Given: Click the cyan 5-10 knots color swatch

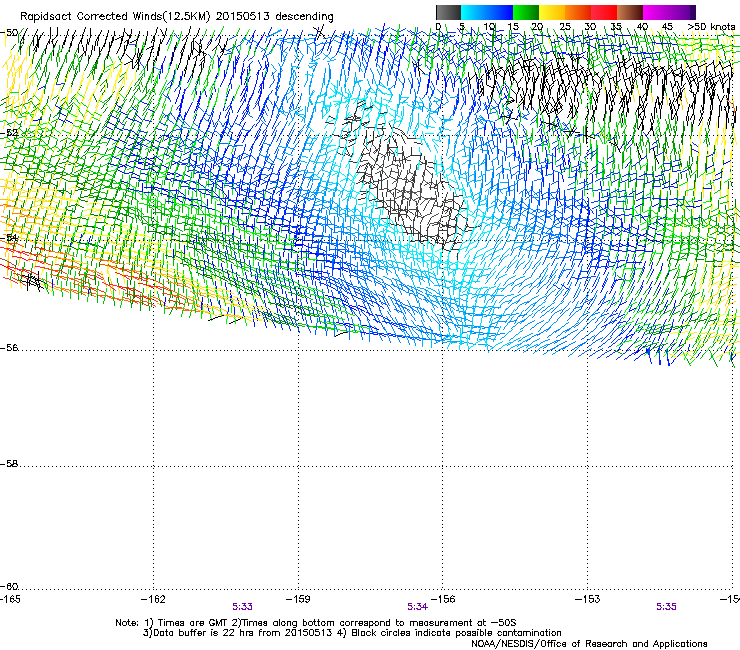Looking at the screenshot, I should click(x=474, y=12).
